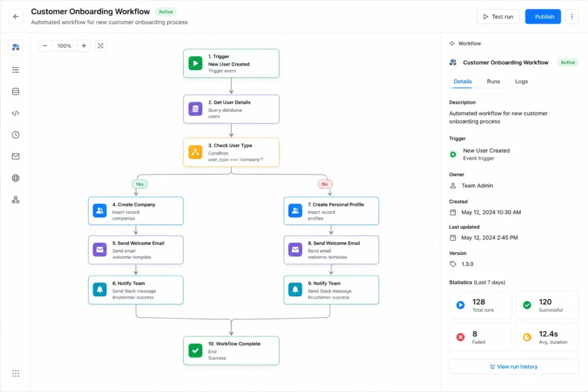Click the calendar icon beside Last updated
Viewport: 588px width, 392px height.
click(453, 238)
